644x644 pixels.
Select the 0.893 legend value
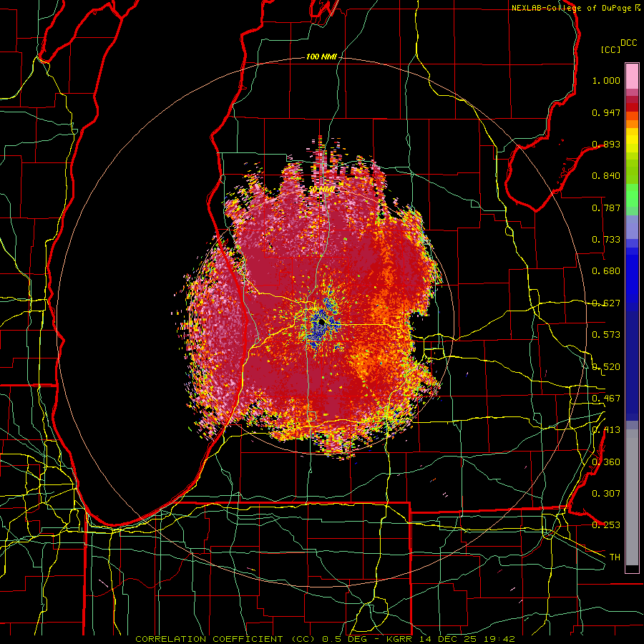[x=606, y=144]
